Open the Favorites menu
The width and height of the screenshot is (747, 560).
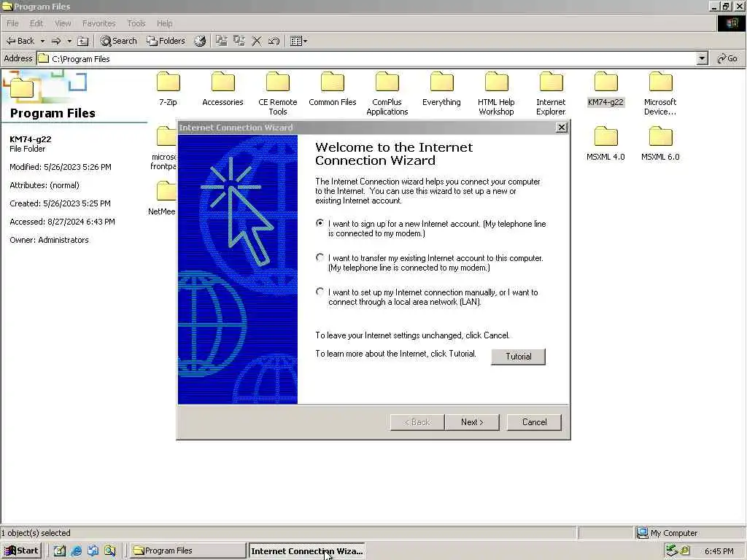[98, 23]
